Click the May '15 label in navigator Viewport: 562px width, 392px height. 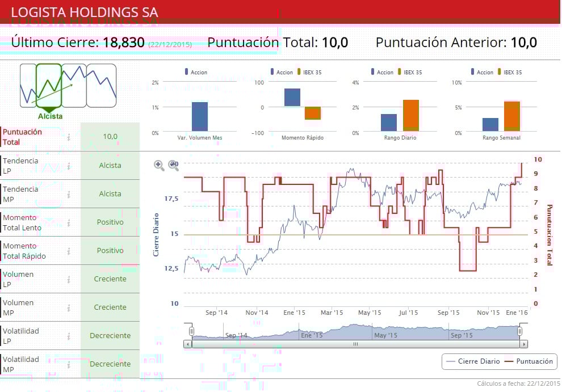click(385, 335)
